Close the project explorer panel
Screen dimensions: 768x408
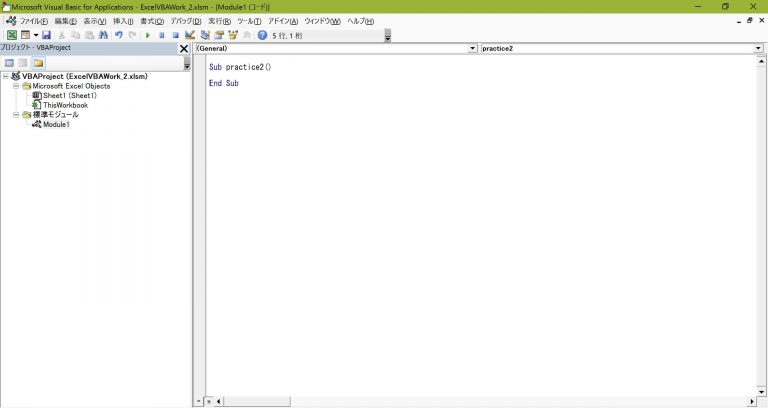pyautogui.click(x=183, y=48)
